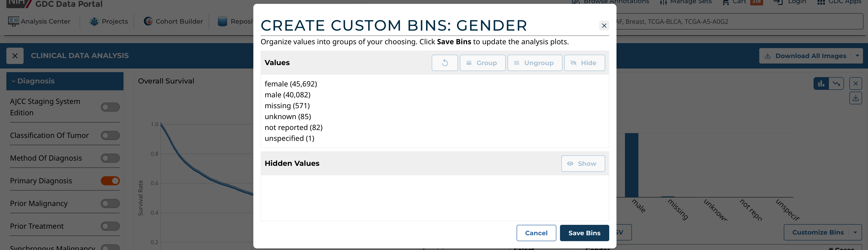
Task: Open Cohort Builder from header
Action: (x=173, y=22)
